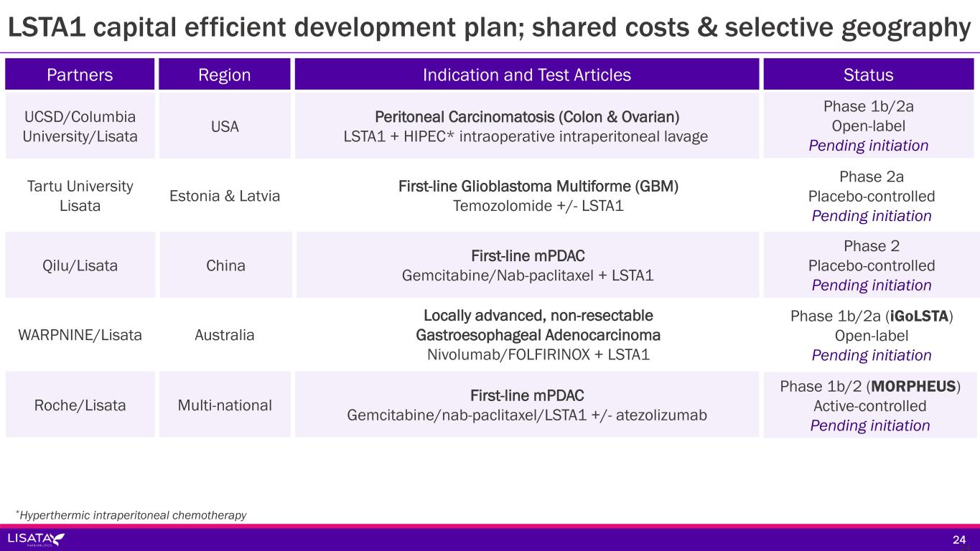Click the Australia region cell
980x551 pixels.
tap(225, 335)
